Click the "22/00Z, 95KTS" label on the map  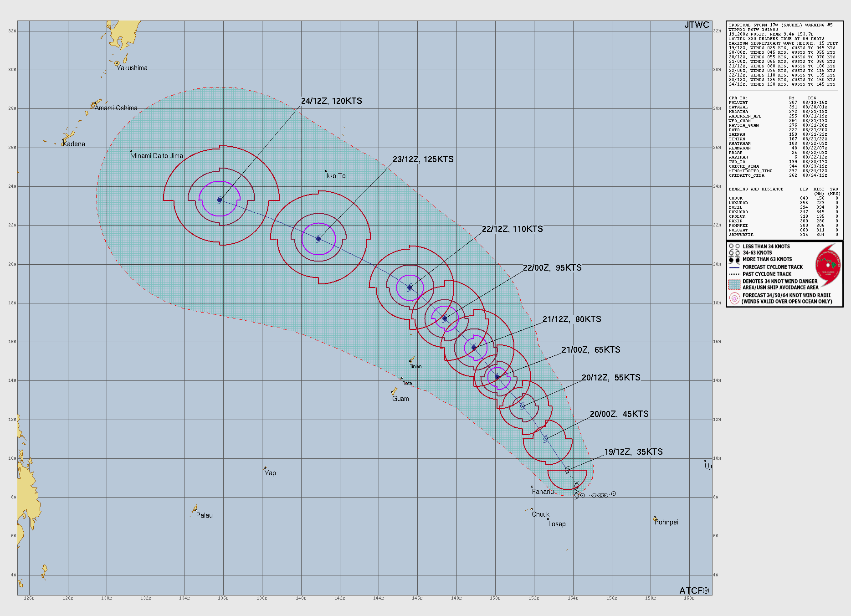tap(552, 268)
